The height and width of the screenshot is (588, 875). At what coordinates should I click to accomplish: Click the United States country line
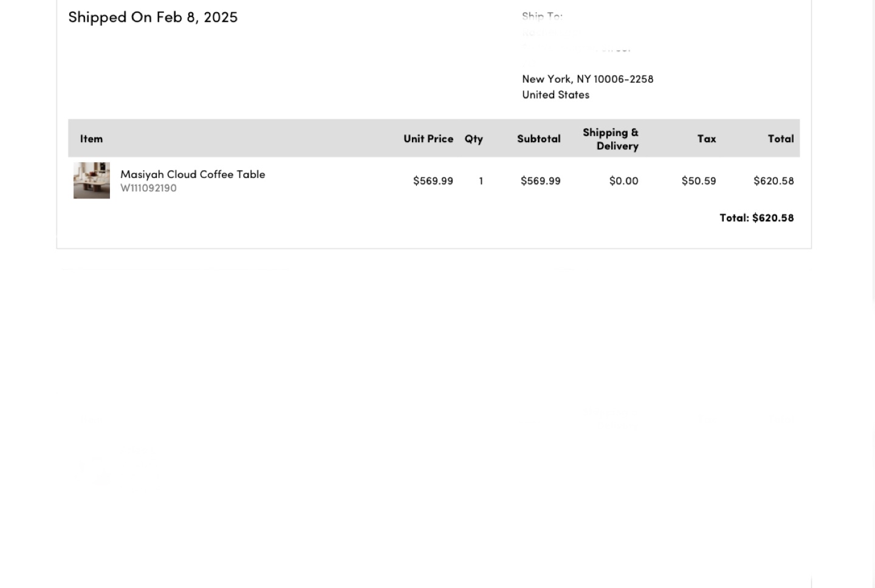click(x=556, y=95)
